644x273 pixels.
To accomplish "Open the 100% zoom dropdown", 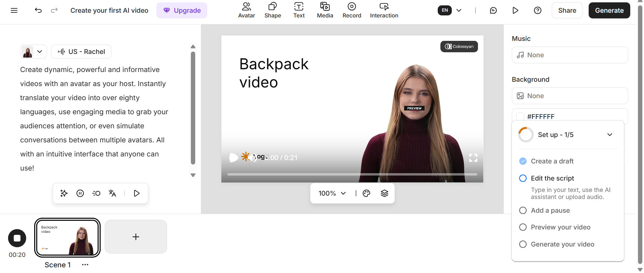I will (332, 193).
